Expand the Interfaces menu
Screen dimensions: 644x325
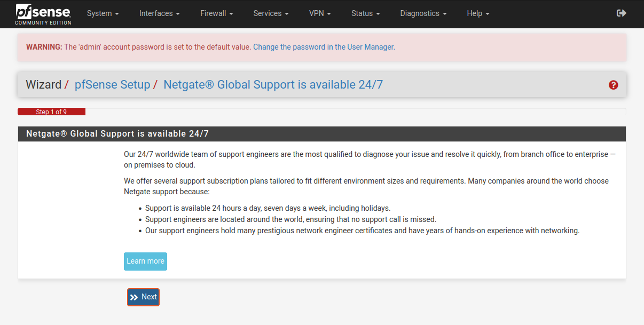click(159, 13)
